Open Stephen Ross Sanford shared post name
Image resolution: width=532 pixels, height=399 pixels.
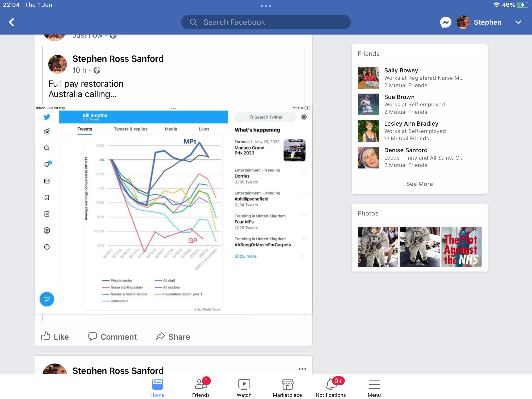tap(118, 59)
